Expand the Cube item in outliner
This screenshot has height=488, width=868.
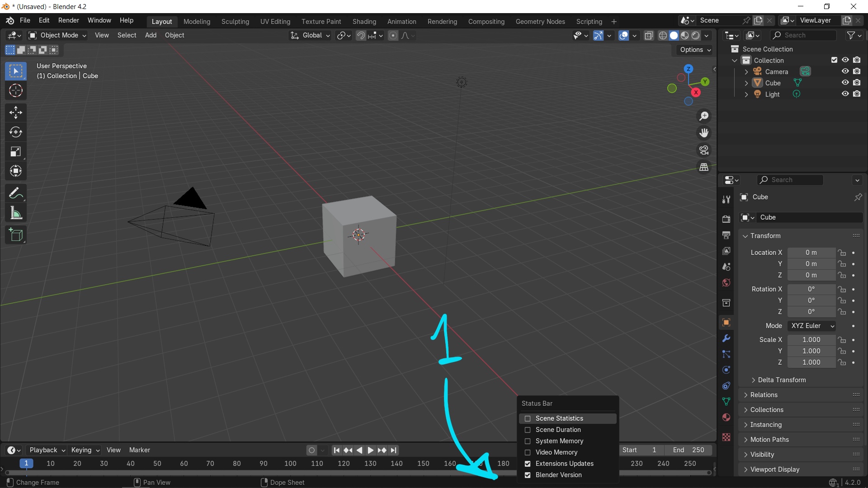746,83
